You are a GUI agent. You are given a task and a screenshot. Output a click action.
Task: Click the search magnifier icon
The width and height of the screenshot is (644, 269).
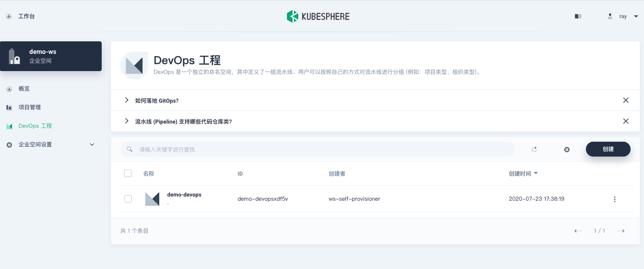(130, 150)
